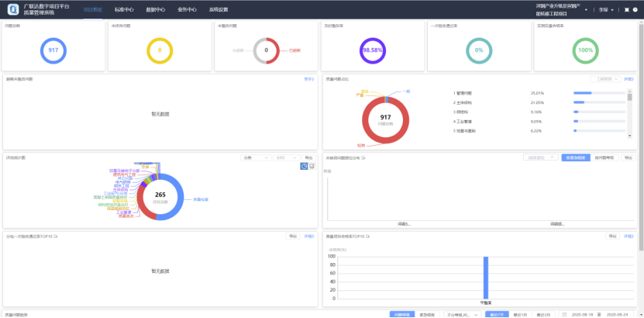The width and height of the screenshot is (644, 318).
Task: Toggle the trend chart to 紧急程度
Action: (x=427, y=314)
